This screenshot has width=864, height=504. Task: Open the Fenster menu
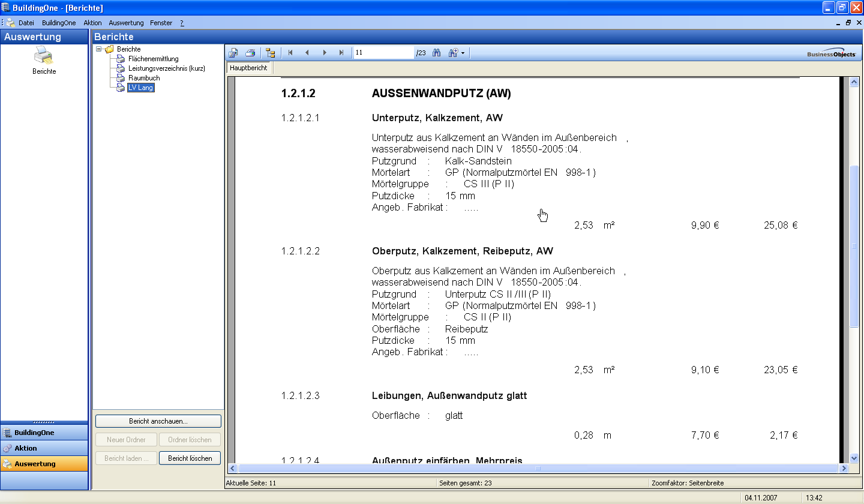coord(161,23)
